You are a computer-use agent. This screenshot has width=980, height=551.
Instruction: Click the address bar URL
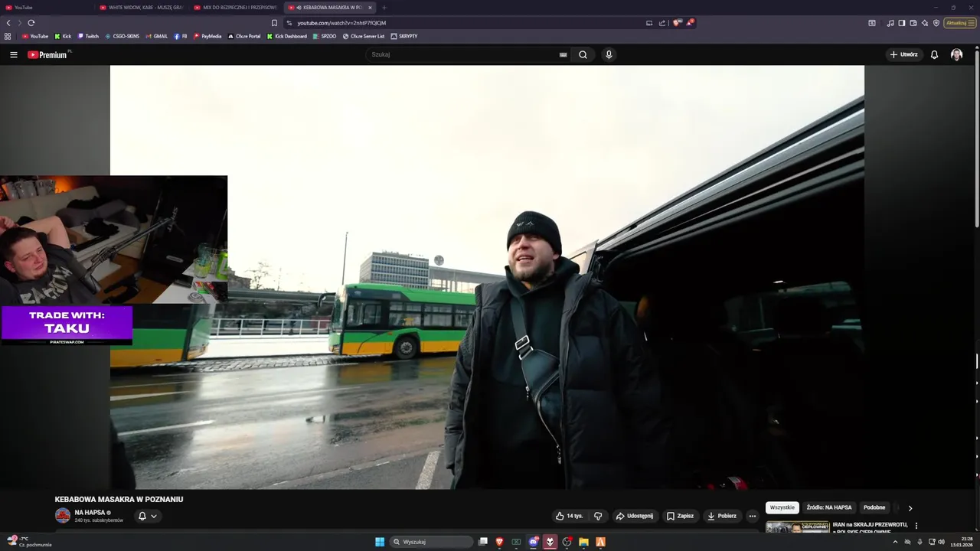click(x=341, y=23)
